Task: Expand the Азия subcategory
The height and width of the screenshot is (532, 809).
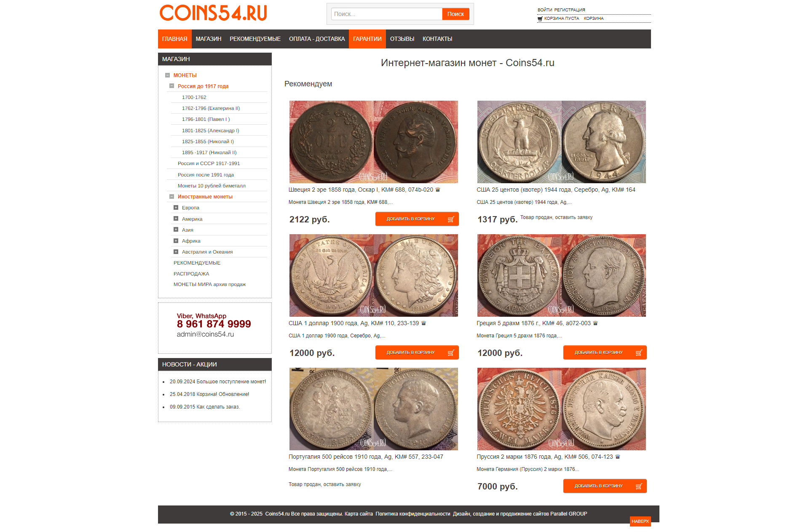Action: [176, 230]
